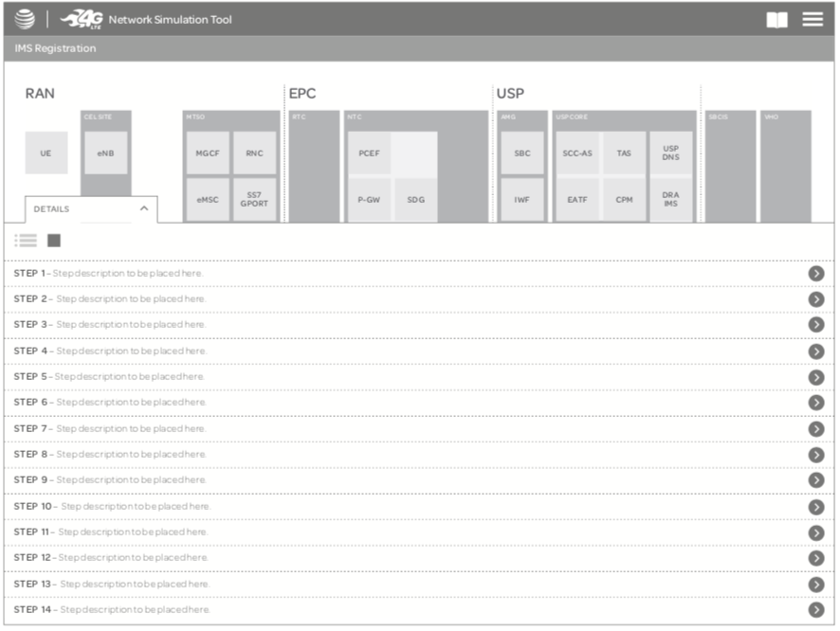
Task: Select the eNB node in cell site
Action: click(105, 153)
